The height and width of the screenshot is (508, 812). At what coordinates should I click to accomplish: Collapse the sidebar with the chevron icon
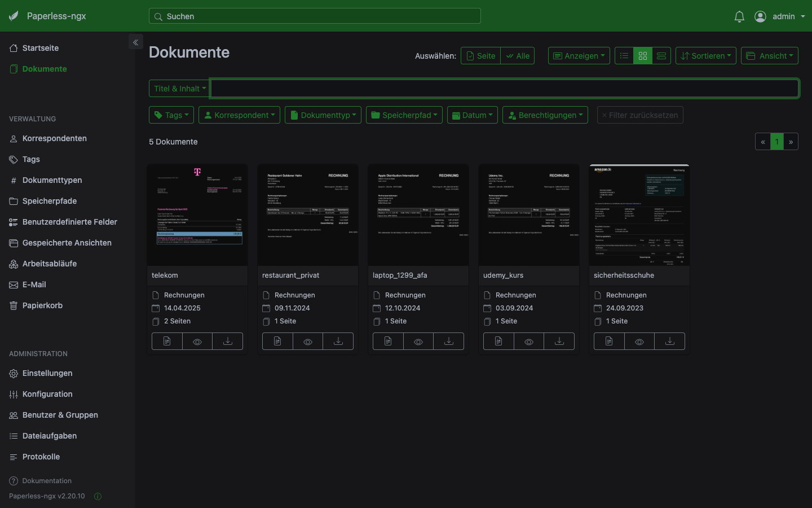[x=135, y=42]
